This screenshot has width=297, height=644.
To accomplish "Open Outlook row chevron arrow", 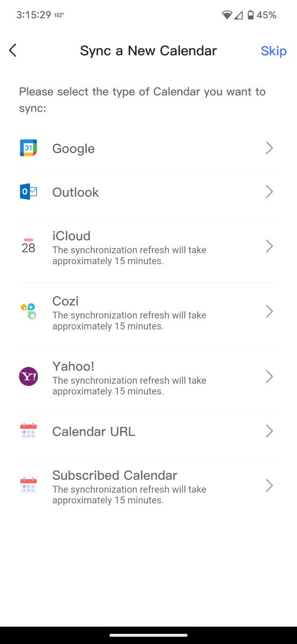I will point(269,192).
